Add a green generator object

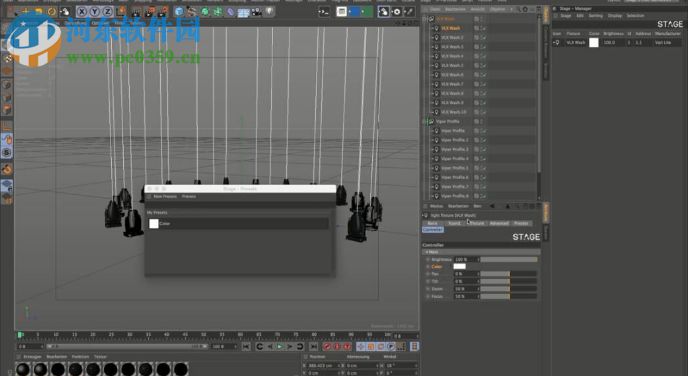(204, 12)
